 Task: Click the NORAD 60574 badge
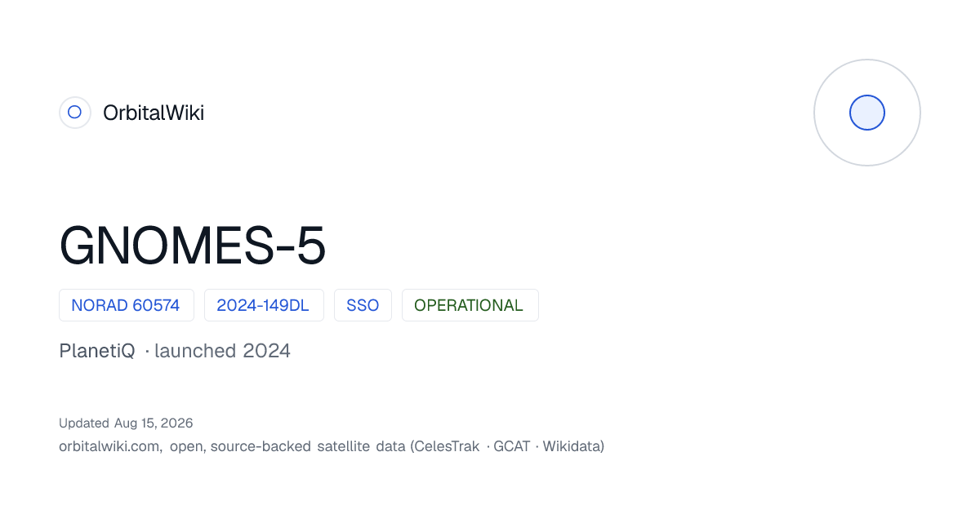point(127,305)
